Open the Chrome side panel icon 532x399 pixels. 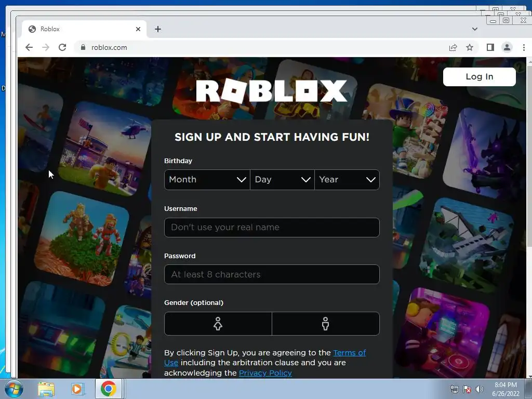(x=490, y=47)
